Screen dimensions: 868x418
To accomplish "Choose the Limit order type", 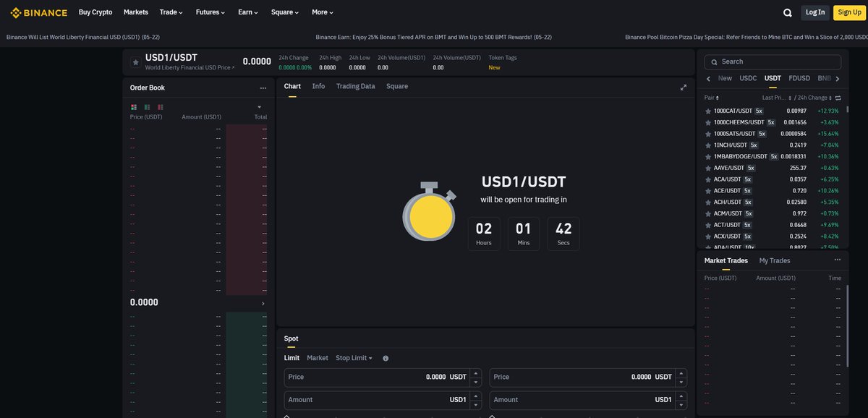I will (x=292, y=358).
